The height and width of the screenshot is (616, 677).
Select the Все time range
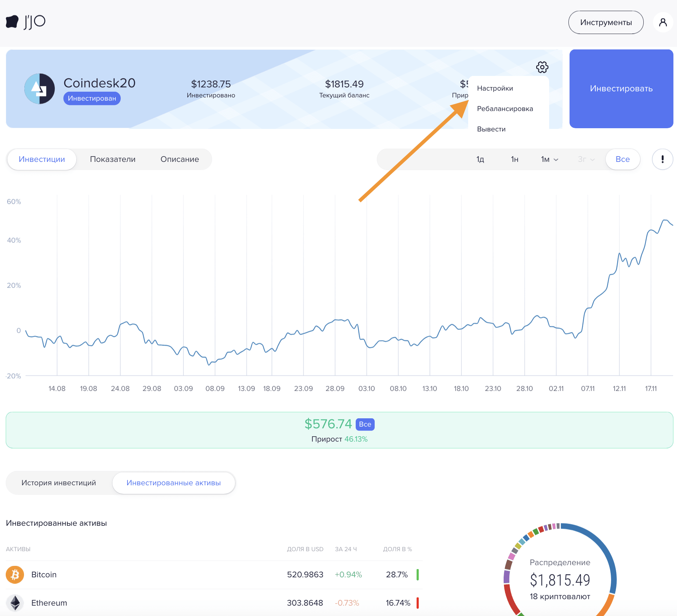pos(623,159)
